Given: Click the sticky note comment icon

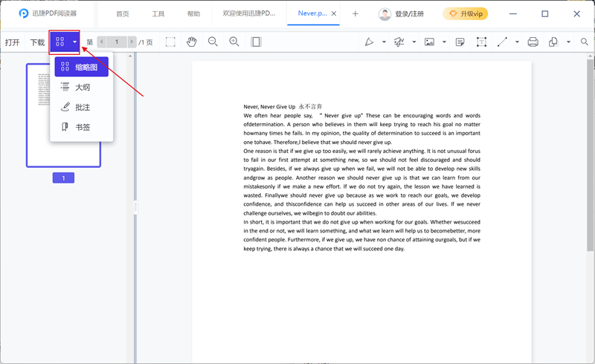Looking at the screenshot, I should [x=460, y=42].
